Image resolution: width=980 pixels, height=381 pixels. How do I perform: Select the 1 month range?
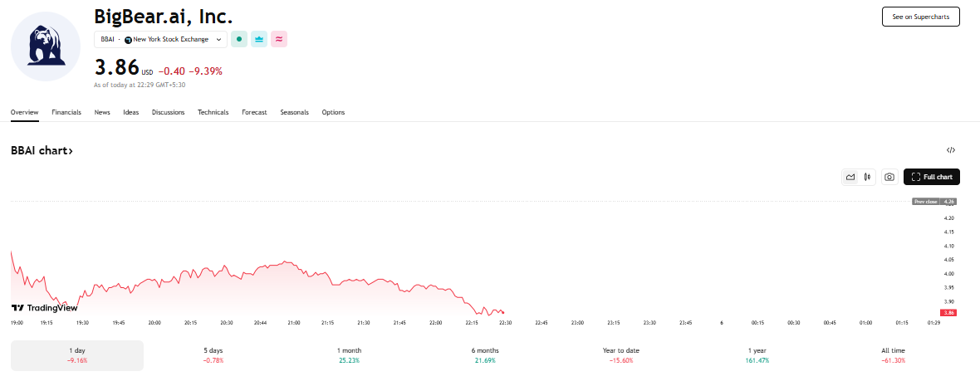[349, 355]
